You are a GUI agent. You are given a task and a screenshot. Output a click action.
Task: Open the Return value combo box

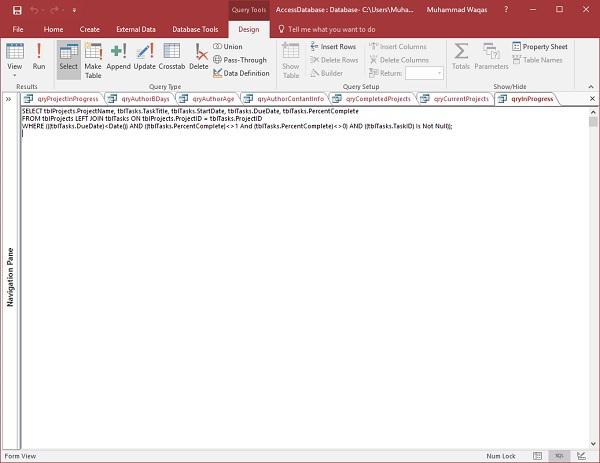[424, 73]
